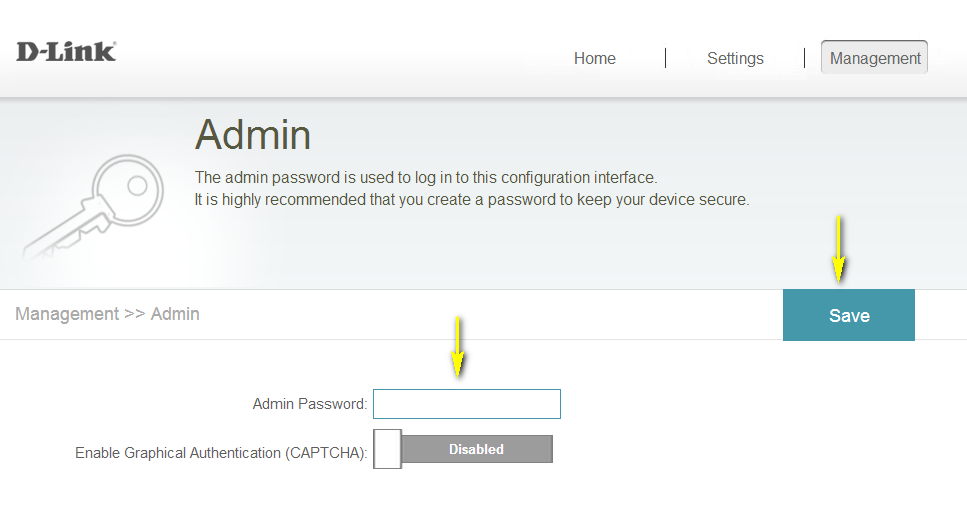Click the gray Disabled label on the switch

coord(476,449)
